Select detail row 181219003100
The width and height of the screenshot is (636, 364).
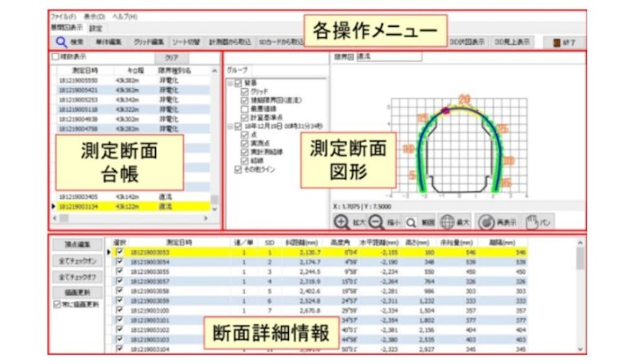pos(320,311)
